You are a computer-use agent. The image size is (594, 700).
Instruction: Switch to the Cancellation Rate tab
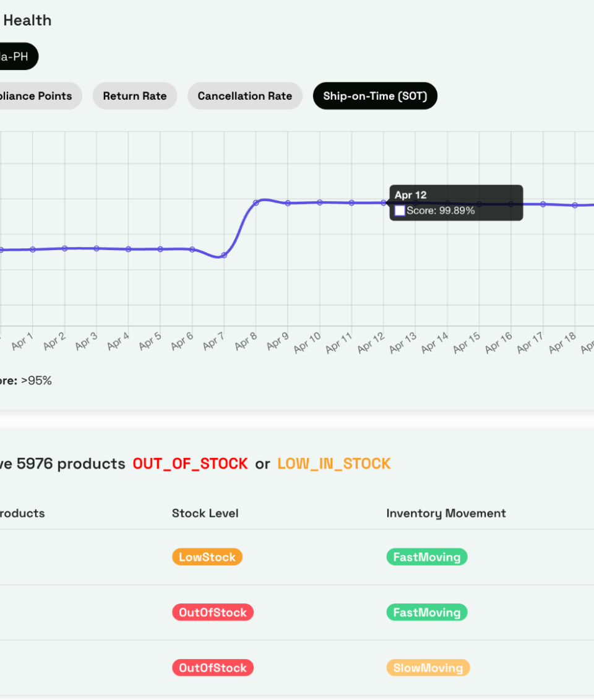point(244,96)
